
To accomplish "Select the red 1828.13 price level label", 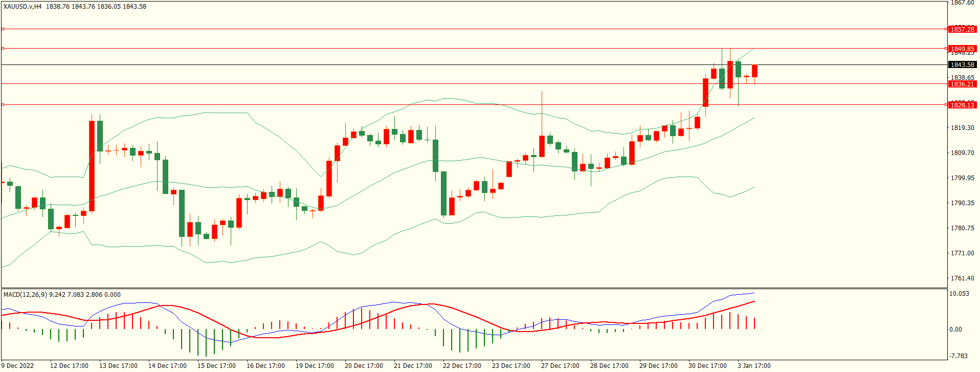I will 962,105.
